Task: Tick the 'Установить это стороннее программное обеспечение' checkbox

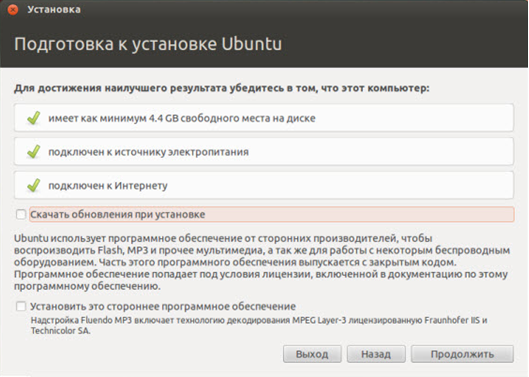Action: [21, 306]
